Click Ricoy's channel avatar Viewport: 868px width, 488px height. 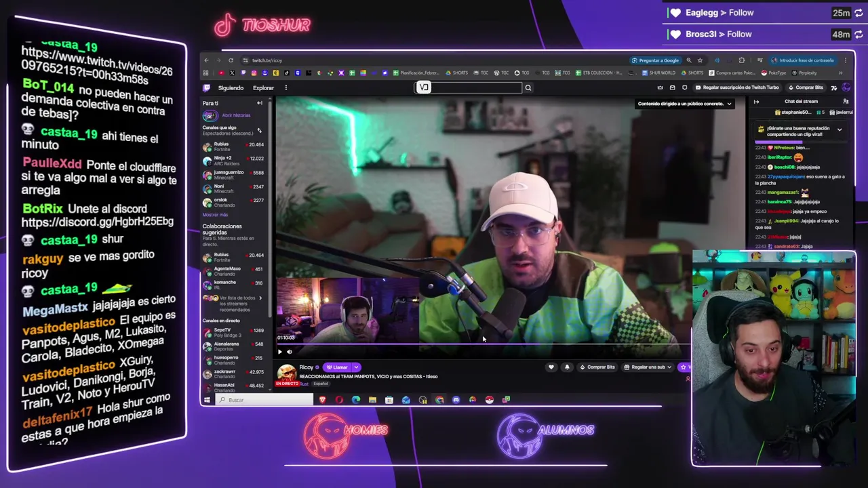tap(287, 373)
